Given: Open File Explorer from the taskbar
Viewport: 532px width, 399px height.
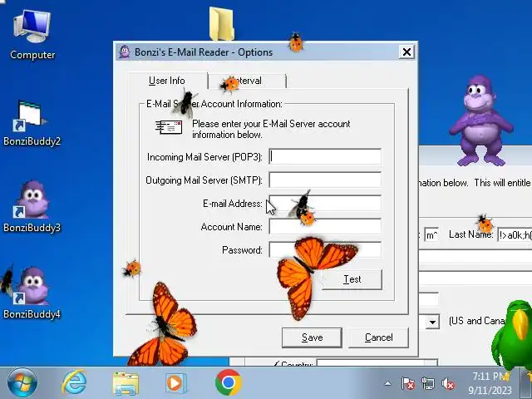Looking at the screenshot, I should pyautogui.click(x=126, y=383).
